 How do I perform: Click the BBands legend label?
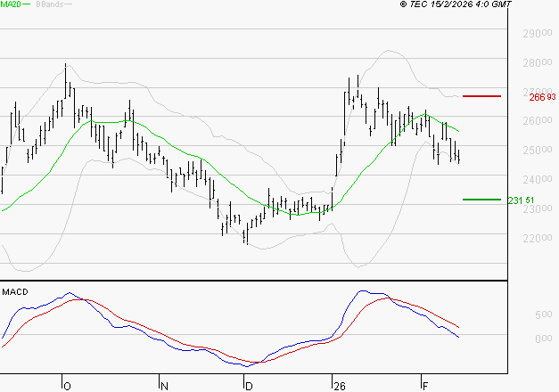50,4
